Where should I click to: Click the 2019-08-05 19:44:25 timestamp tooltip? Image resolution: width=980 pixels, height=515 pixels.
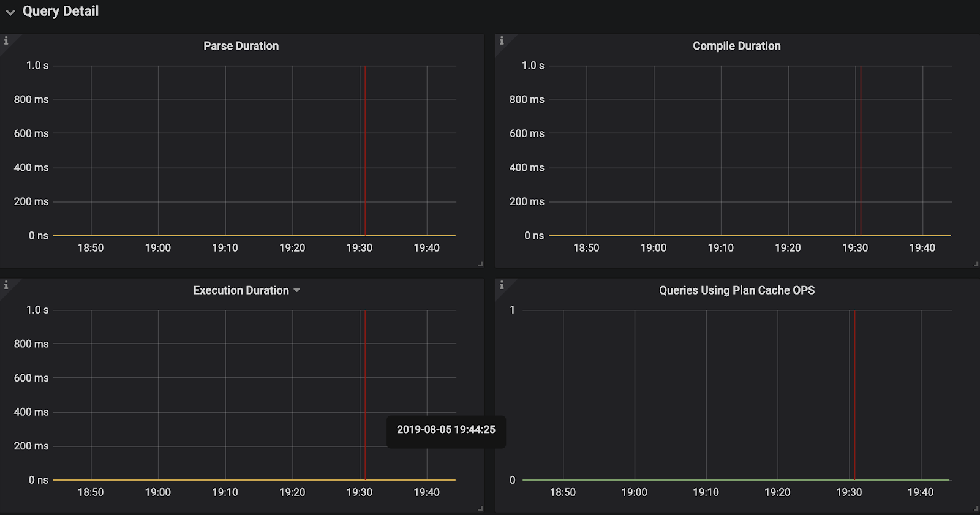click(x=446, y=430)
